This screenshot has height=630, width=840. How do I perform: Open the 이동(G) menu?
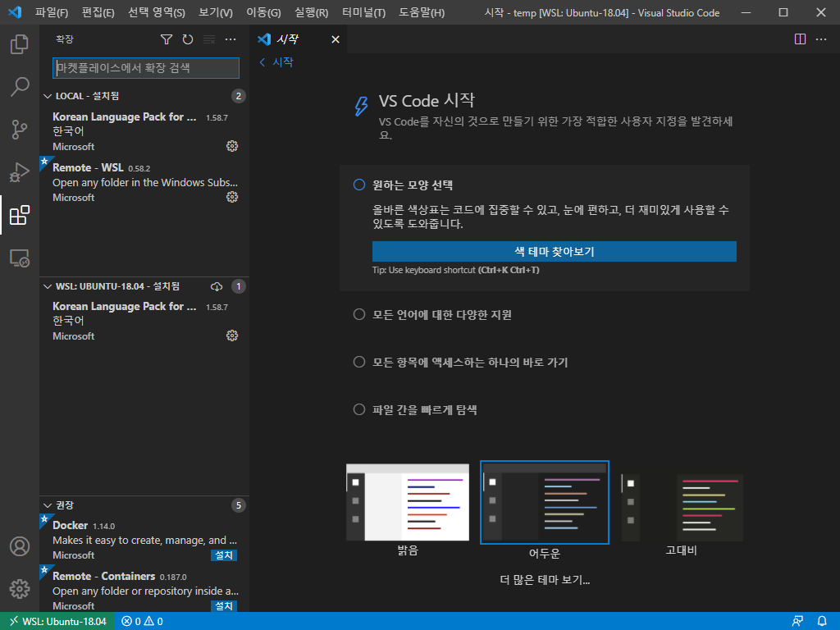[x=263, y=12]
